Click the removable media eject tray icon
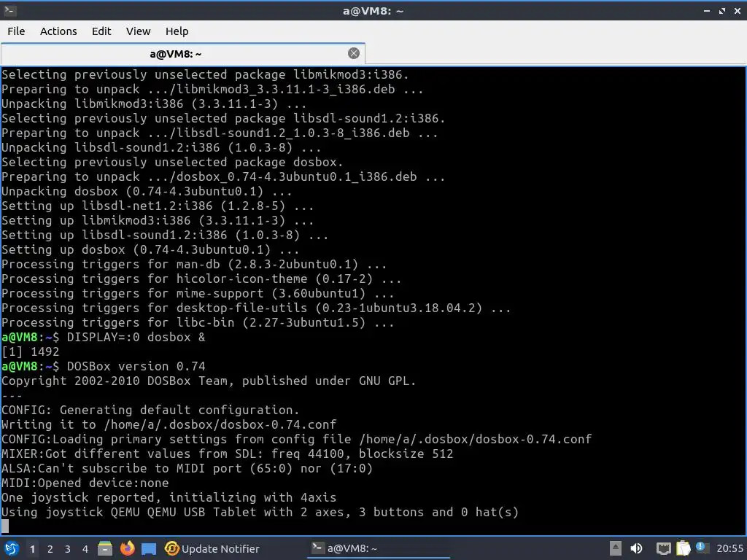 click(616, 548)
